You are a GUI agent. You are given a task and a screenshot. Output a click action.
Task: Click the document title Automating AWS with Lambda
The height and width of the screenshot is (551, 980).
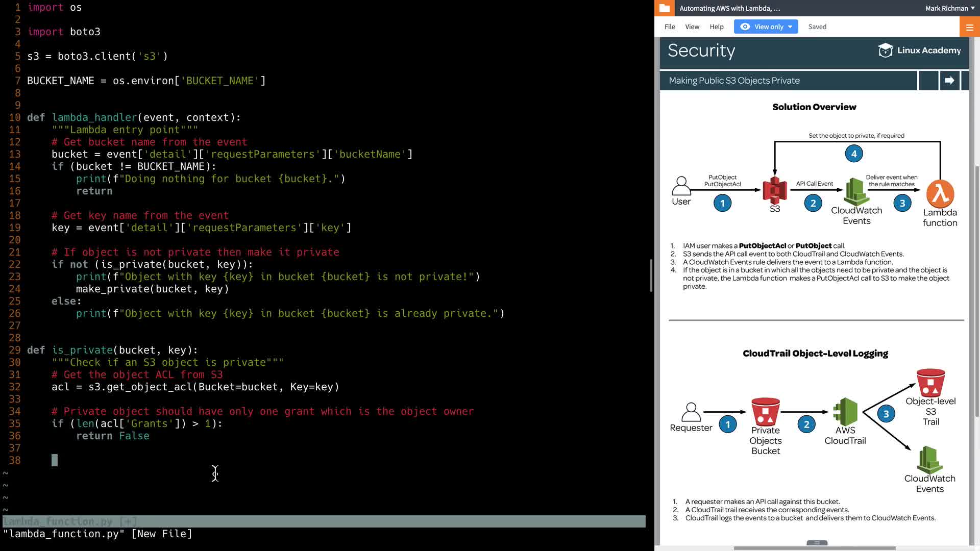click(x=729, y=8)
